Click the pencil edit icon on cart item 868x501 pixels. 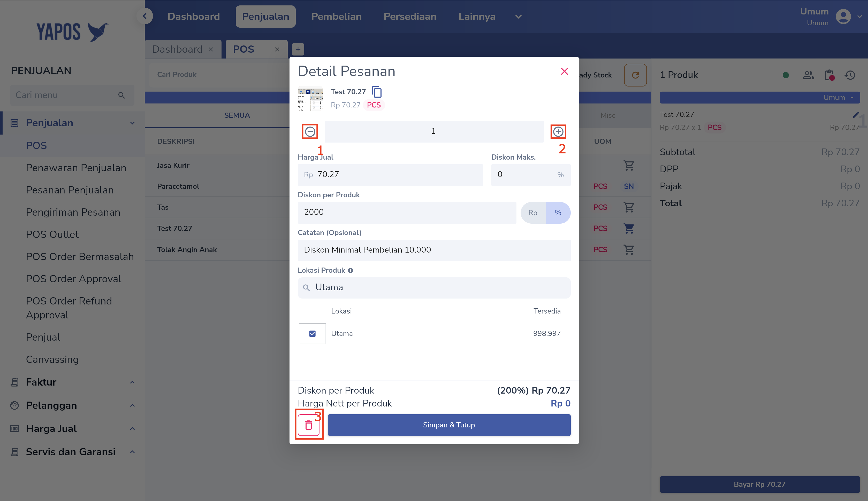pos(856,115)
